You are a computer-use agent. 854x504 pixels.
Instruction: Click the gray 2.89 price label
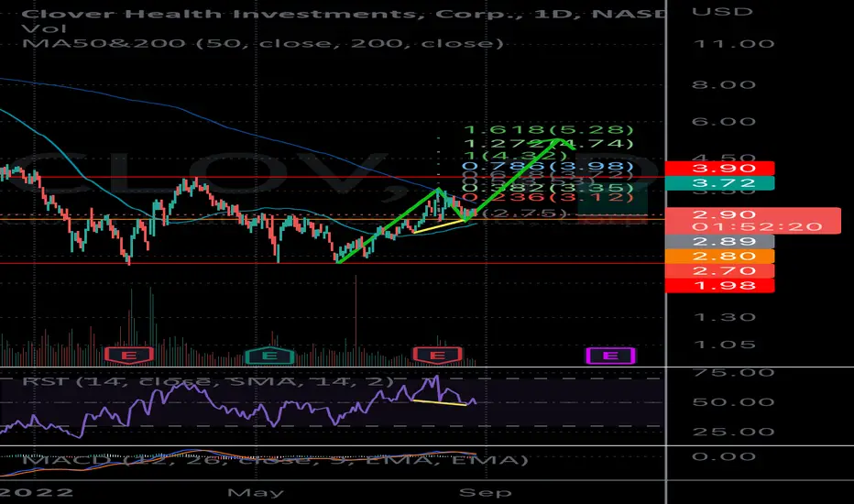(719, 241)
